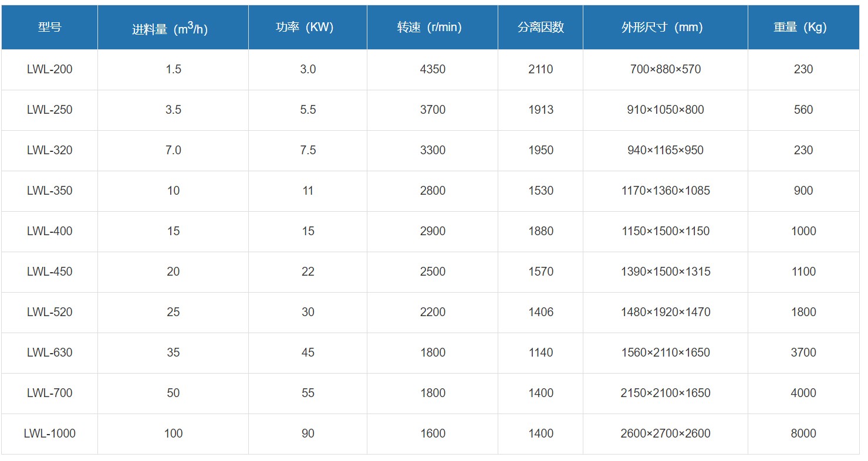The height and width of the screenshot is (461, 868).
Task: Click weight 230 in LWL-320 row
Action: [x=803, y=150]
